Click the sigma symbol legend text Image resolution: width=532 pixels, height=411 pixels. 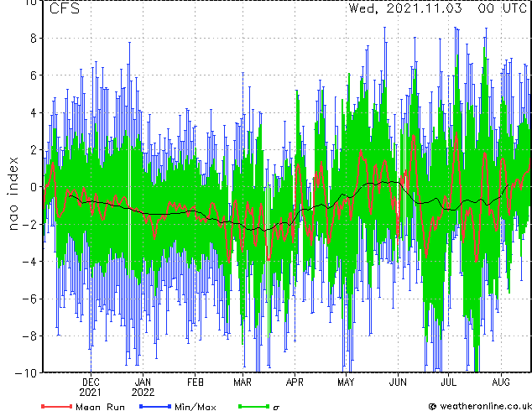[276, 408]
